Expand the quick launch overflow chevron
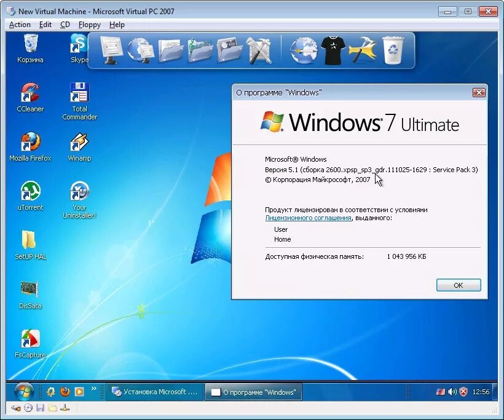This screenshot has width=504, height=420. (x=94, y=389)
